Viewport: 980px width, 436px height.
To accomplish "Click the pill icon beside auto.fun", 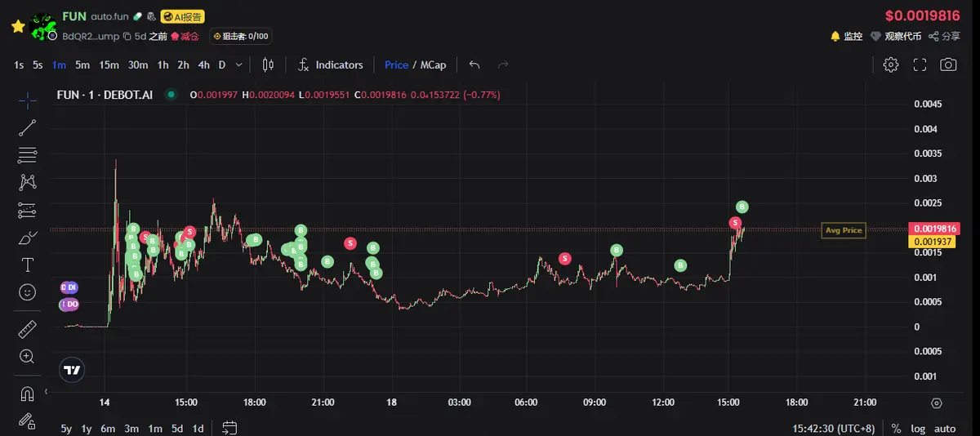I will (x=137, y=16).
